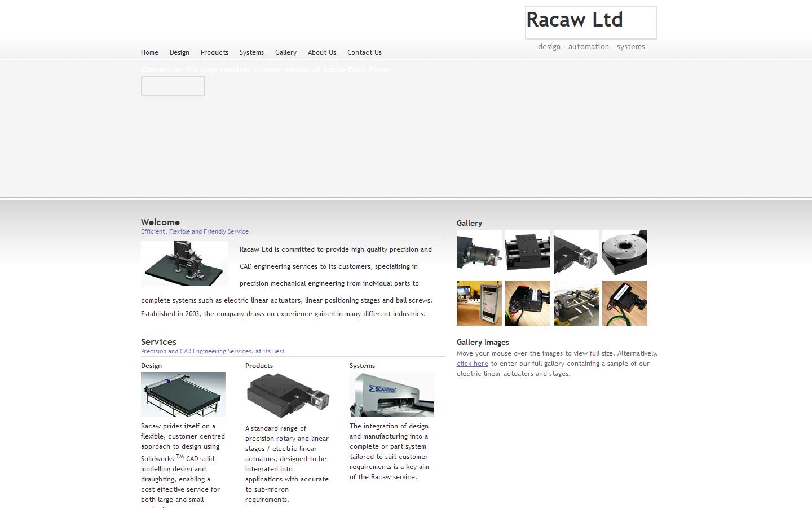Screen dimensions: 812x508
Task: Open the control cabinet gallery thumbnail
Action: click(x=479, y=303)
